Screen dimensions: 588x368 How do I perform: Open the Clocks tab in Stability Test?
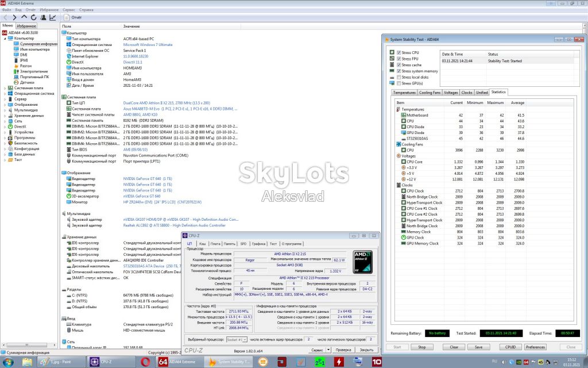pyautogui.click(x=467, y=93)
